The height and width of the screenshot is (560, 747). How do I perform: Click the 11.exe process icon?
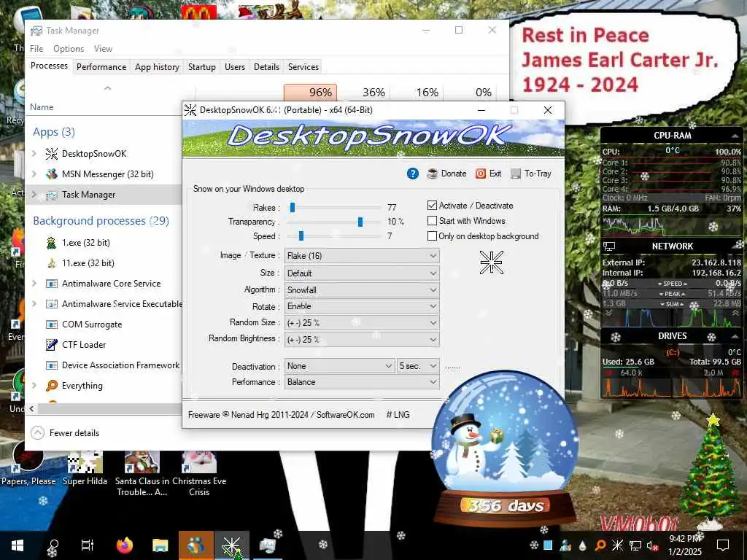pos(52,263)
